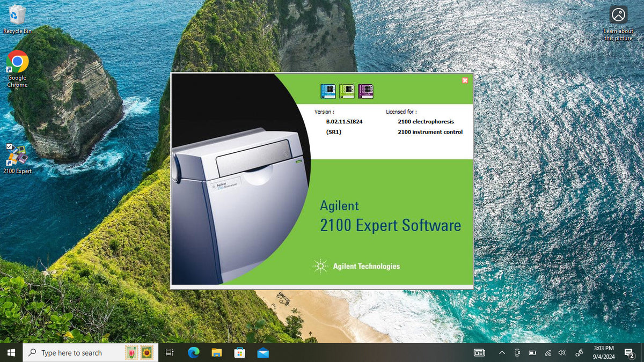Click the 'Agilent Technologies' brand text

pyautogui.click(x=366, y=266)
